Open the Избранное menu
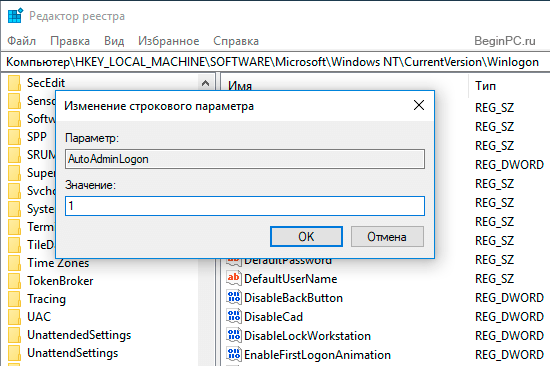The height and width of the screenshot is (366, 550). (x=168, y=41)
